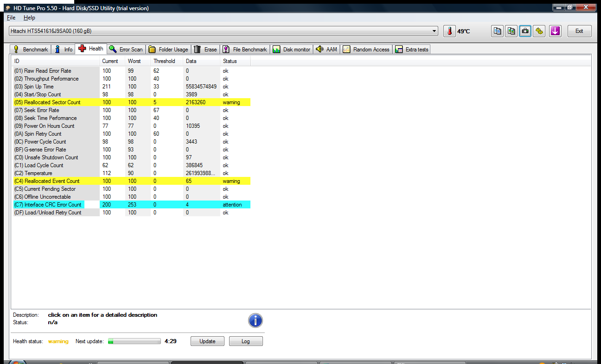Select the (C2) Temperature row
The image size is (601, 364).
[131, 173]
